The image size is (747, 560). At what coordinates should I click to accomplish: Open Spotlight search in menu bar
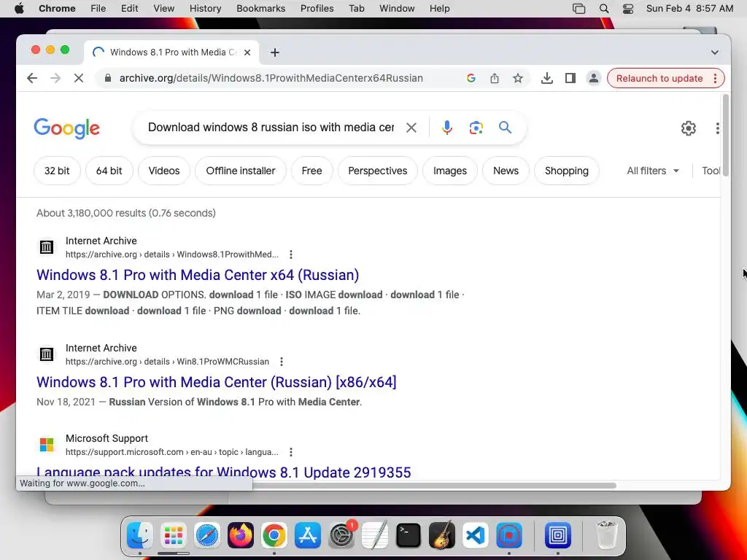(x=603, y=9)
